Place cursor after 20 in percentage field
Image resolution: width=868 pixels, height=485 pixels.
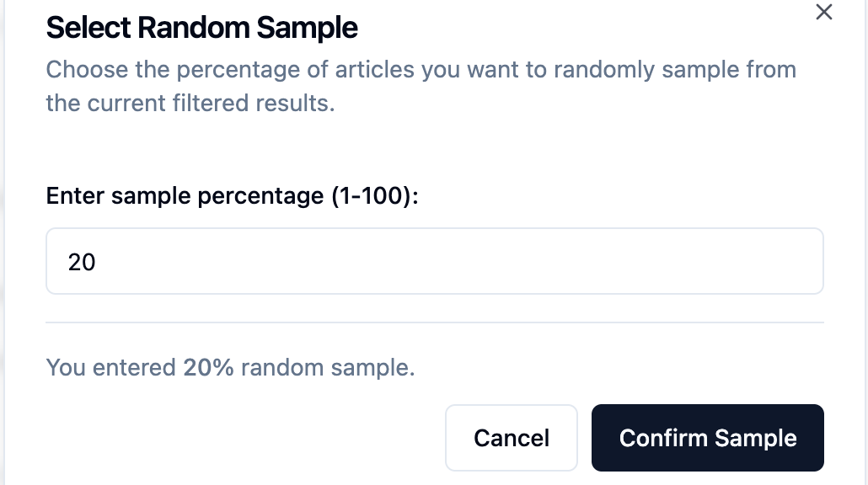click(98, 263)
